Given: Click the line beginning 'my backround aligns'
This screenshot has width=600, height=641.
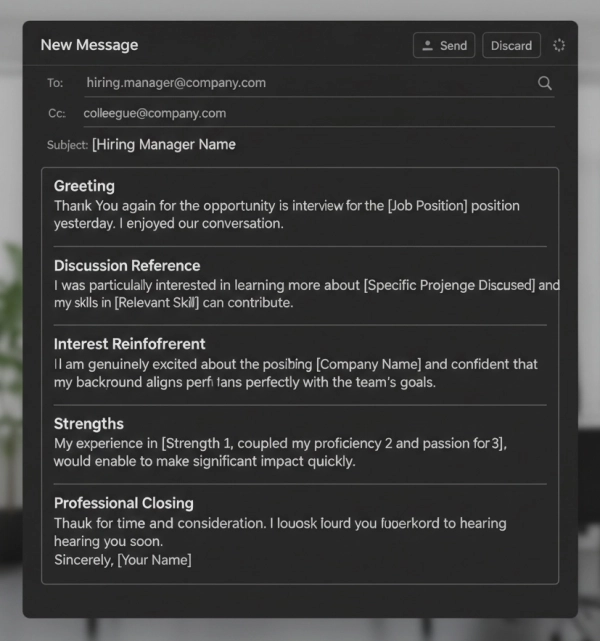Looking at the screenshot, I should pos(245,382).
